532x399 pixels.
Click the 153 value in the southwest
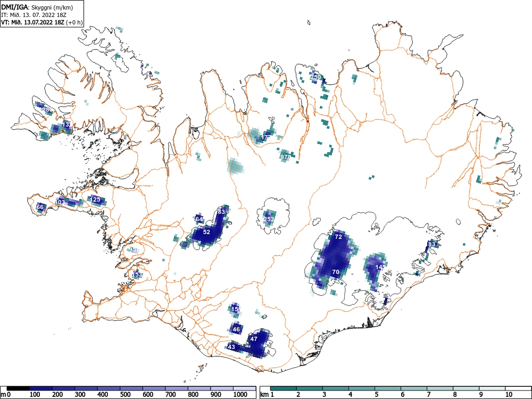[137, 274]
